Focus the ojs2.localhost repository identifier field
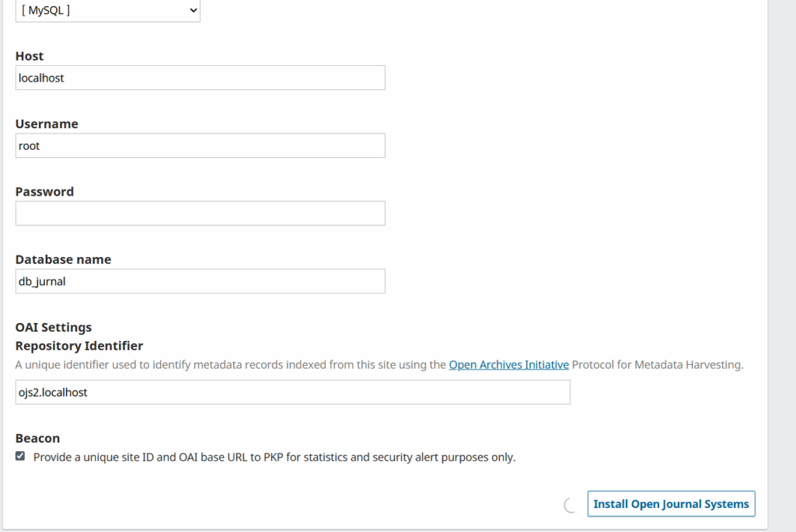Image resolution: width=796 pixels, height=532 pixels. click(292, 392)
